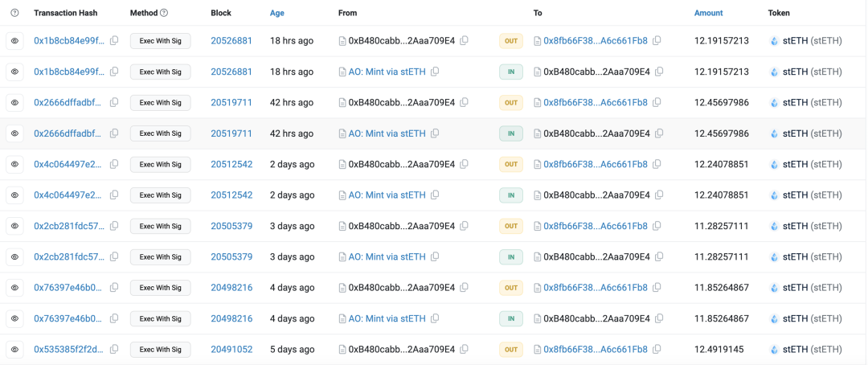
Task: Click the Method column info icon
Action: (164, 13)
